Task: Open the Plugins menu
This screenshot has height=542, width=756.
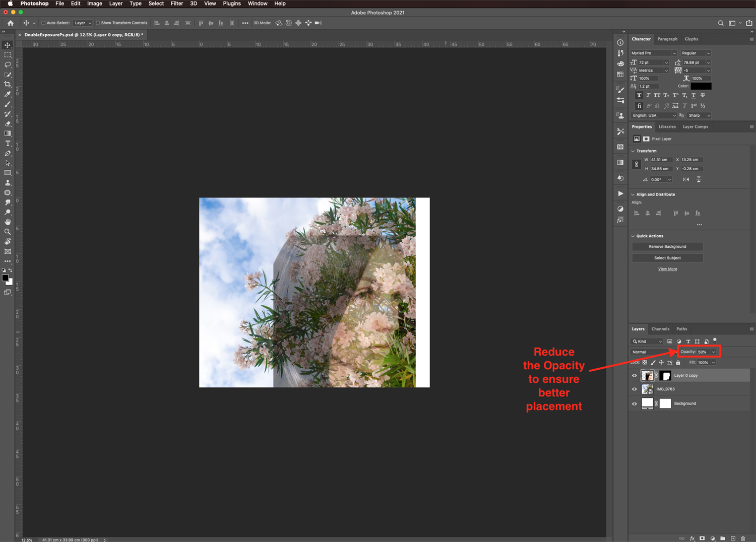Action: (232, 4)
